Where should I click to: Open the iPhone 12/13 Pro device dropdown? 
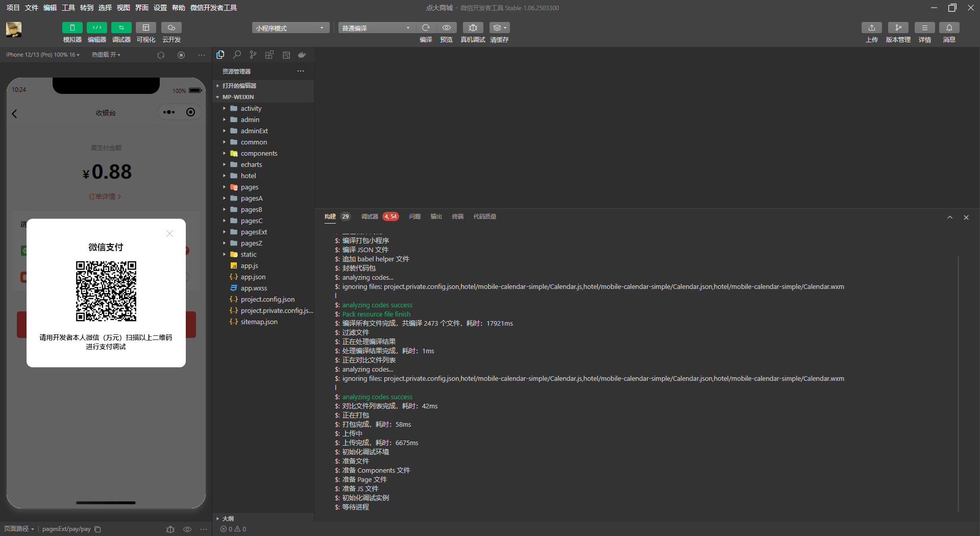point(43,55)
